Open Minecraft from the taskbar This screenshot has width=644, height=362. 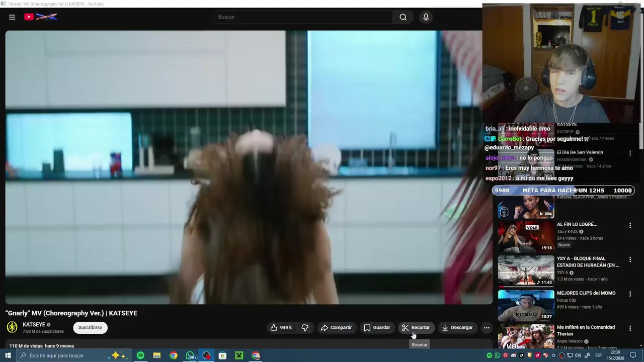pyautogui.click(x=239, y=355)
